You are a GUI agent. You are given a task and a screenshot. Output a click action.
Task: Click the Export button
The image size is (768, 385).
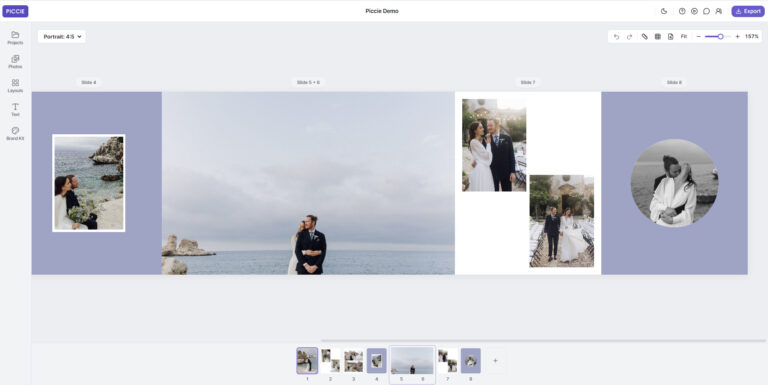[748, 11]
